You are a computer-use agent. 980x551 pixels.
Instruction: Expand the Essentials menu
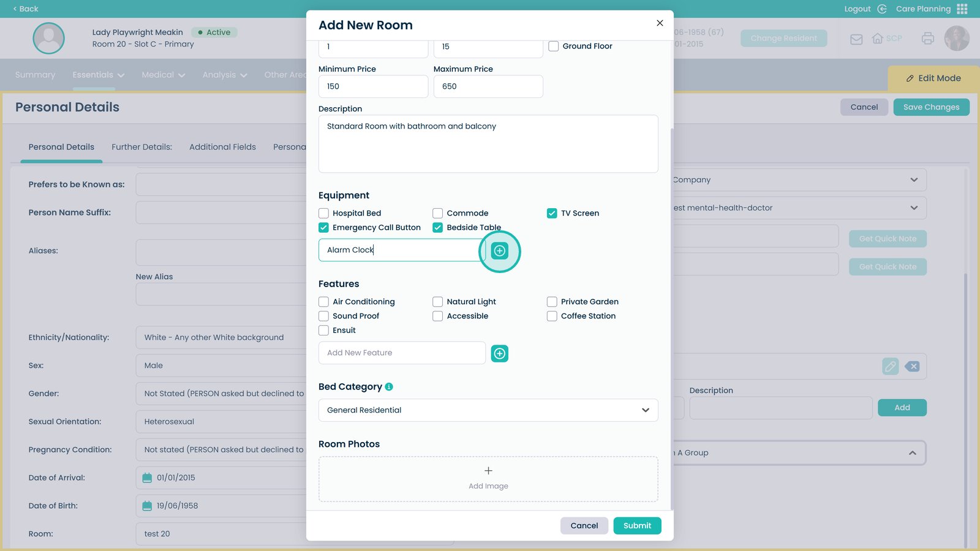[x=98, y=75]
